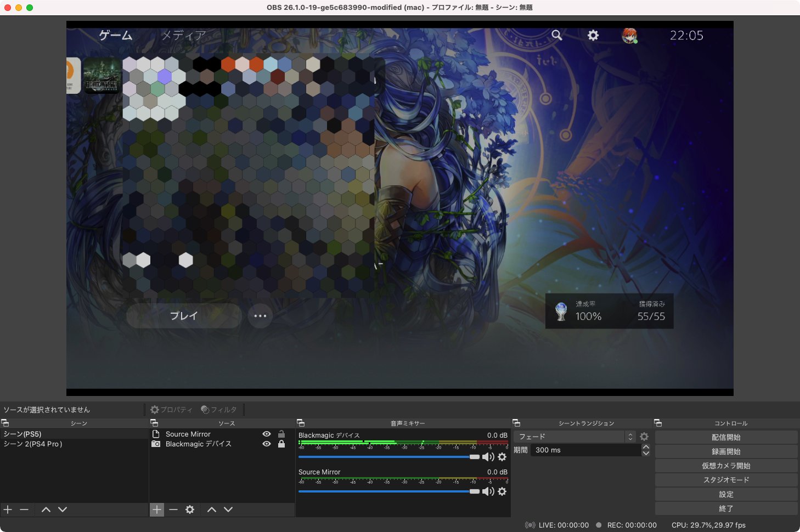Click the user avatar in preview
800x532 pixels.
[630, 36]
